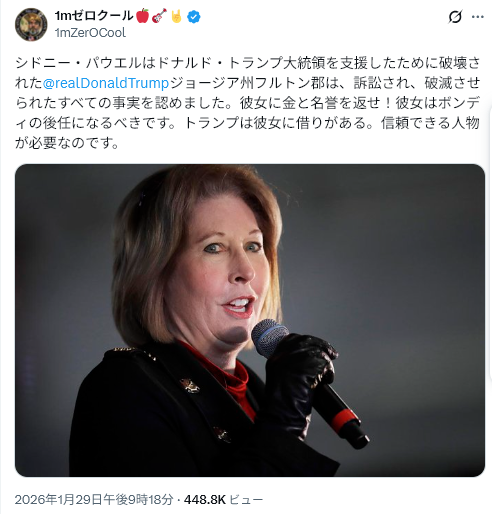Open the three-dot more options menu

(478, 17)
